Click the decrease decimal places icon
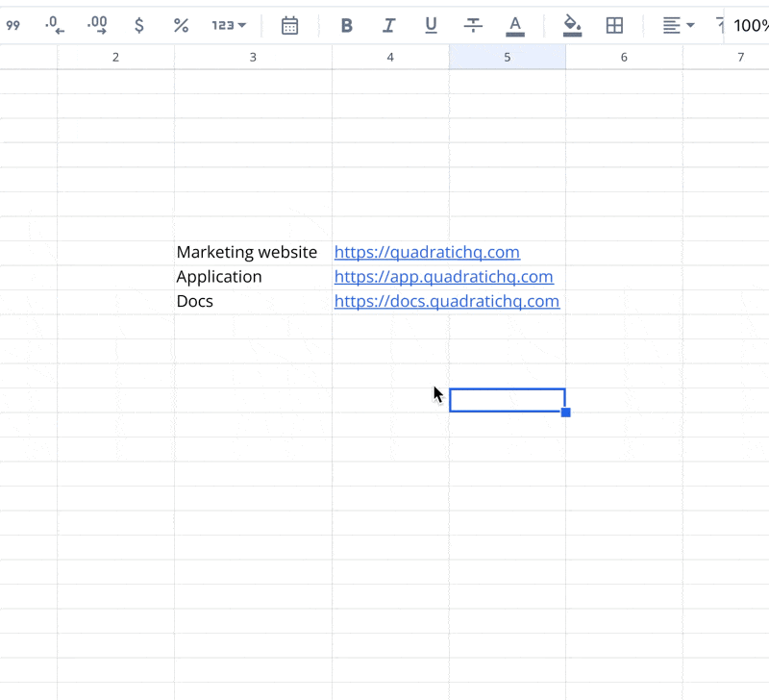 (55, 25)
